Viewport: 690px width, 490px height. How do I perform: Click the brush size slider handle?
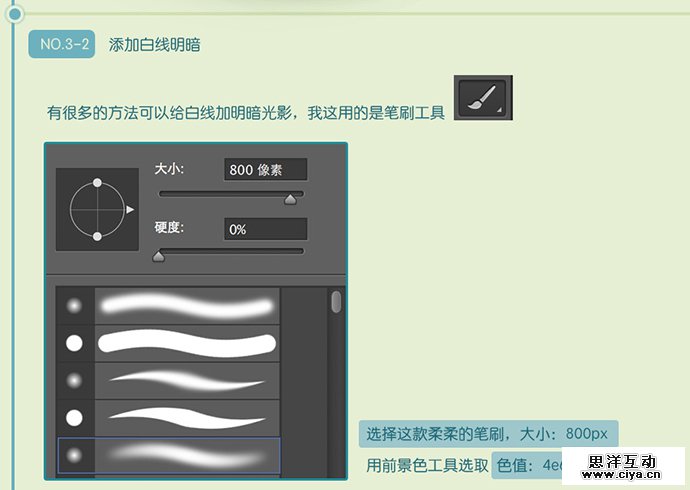pos(290,199)
